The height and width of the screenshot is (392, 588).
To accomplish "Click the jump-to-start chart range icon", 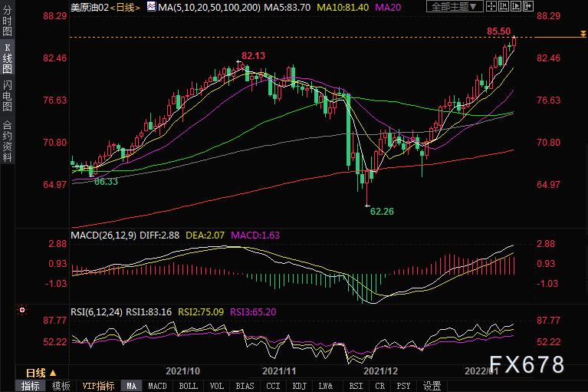I will (503, 6).
